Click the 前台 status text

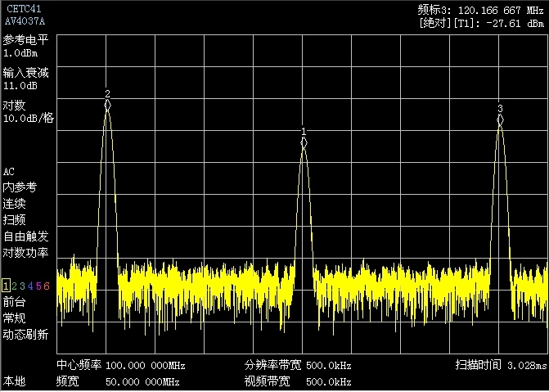(15, 302)
